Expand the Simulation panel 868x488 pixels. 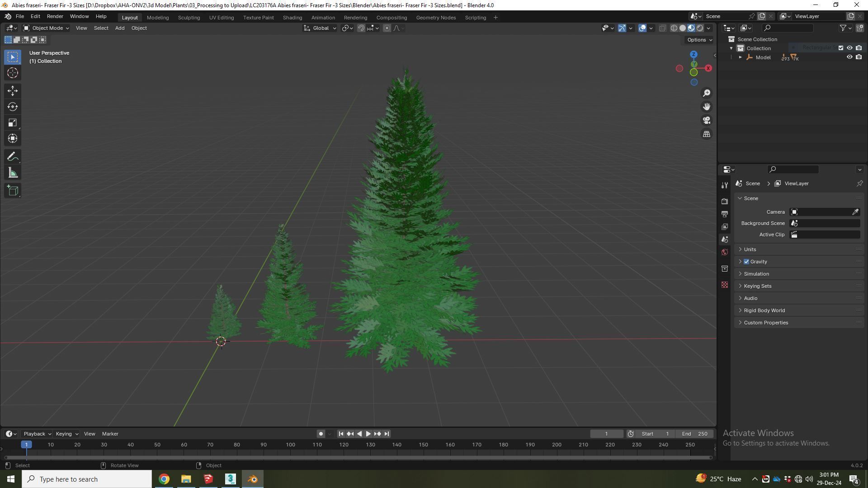756,274
